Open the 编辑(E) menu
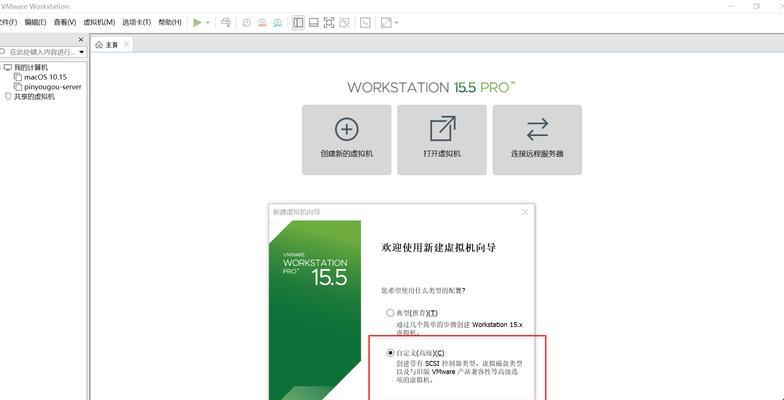 (36, 22)
